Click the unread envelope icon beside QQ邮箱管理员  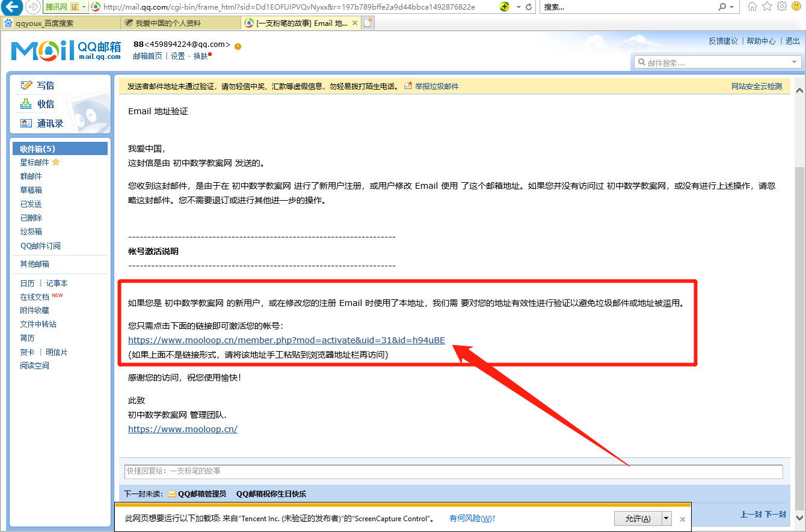[x=172, y=494]
